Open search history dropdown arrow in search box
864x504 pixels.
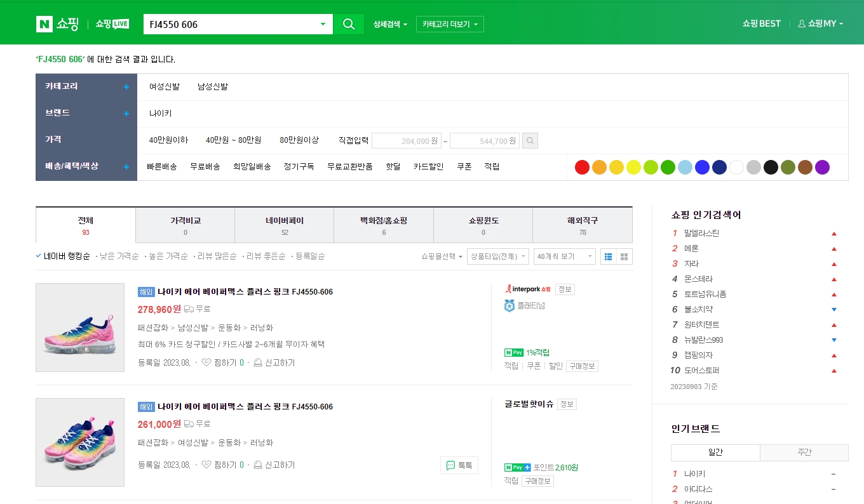(x=323, y=24)
